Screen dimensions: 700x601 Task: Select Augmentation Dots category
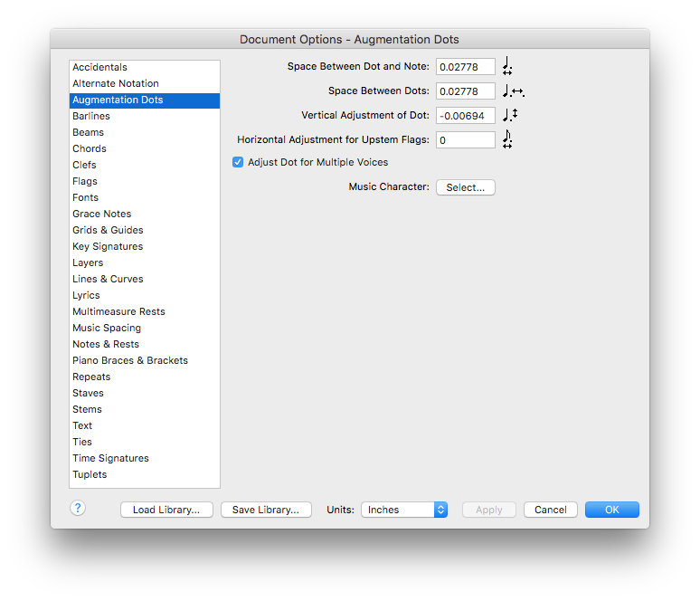[x=145, y=100]
